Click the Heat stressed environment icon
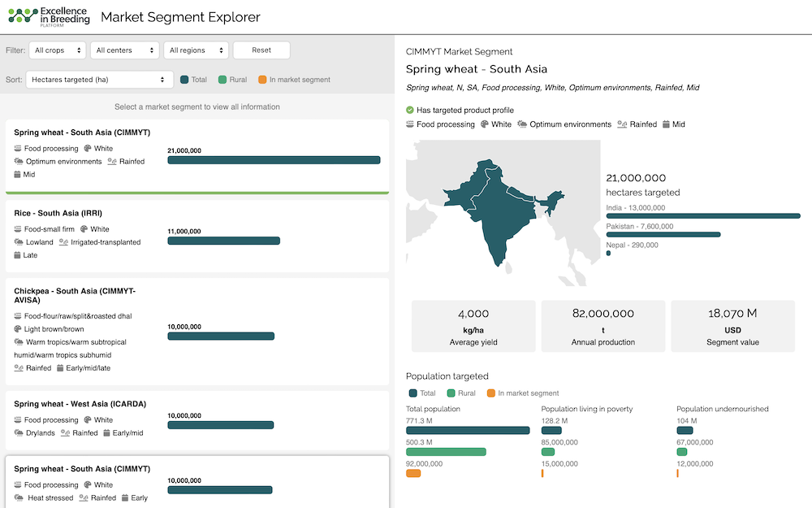Image resolution: width=812 pixels, height=508 pixels. [x=19, y=497]
